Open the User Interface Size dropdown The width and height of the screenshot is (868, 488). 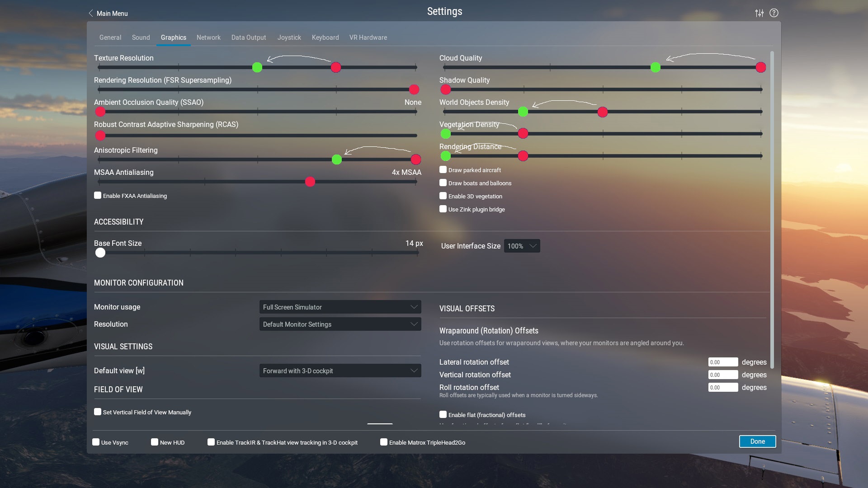pyautogui.click(x=522, y=246)
